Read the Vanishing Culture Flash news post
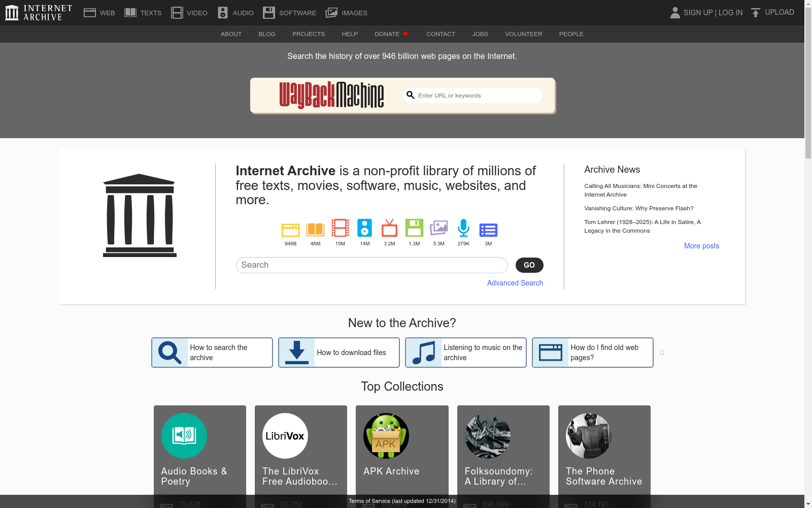 [x=638, y=208]
